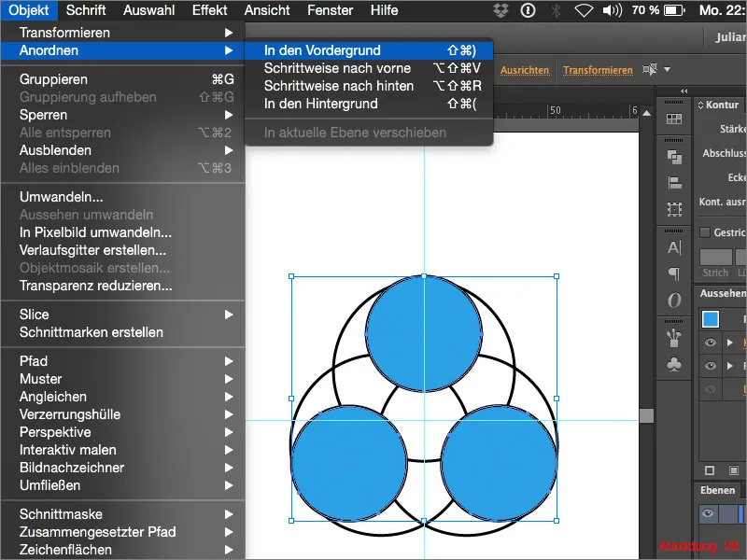
Task: Select In Pixelbild umwandeln...
Action: point(123,232)
